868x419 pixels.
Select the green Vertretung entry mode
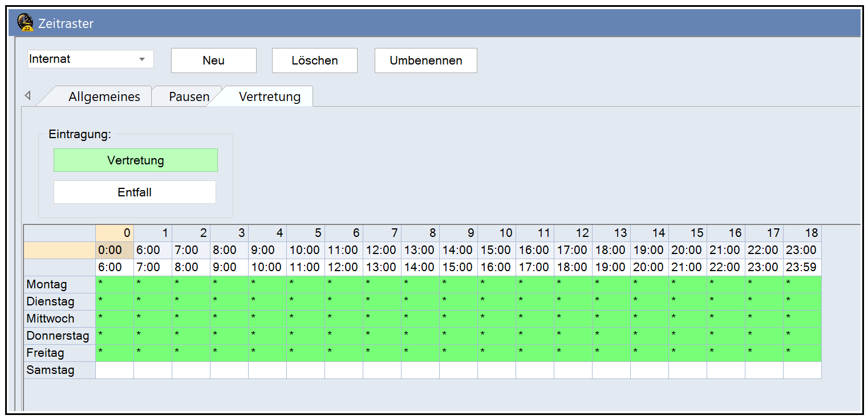pyautogui.click(x=136, y=160)
